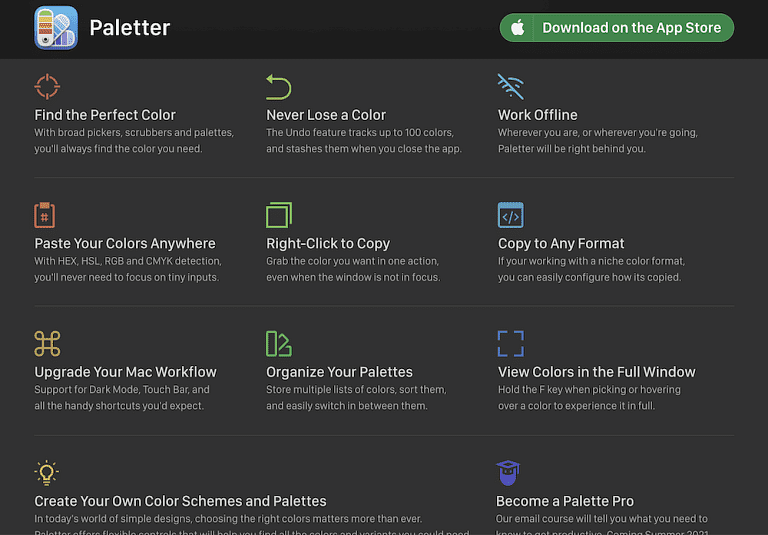Click the Paletter app logo icon

click(56, 27)
